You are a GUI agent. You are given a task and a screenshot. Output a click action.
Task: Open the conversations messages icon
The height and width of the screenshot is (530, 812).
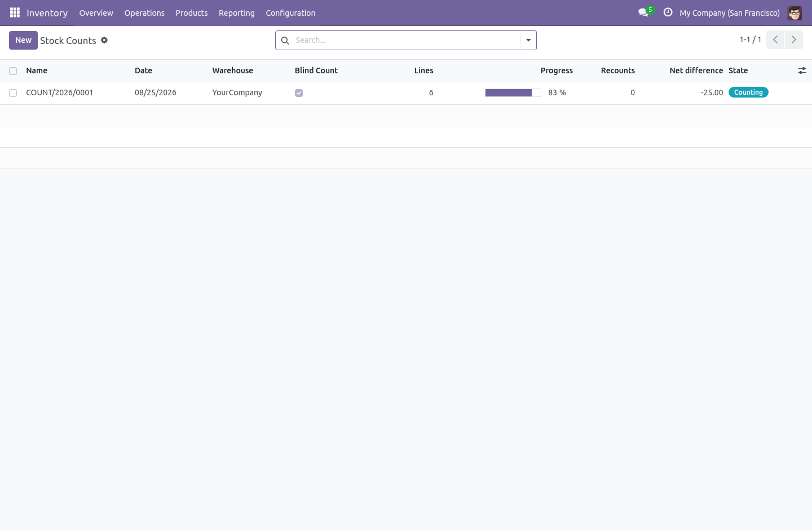[x=643, y=12]
